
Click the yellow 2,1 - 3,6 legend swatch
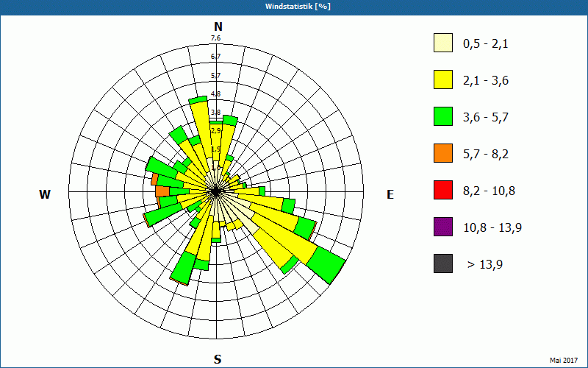click(443, 79)
